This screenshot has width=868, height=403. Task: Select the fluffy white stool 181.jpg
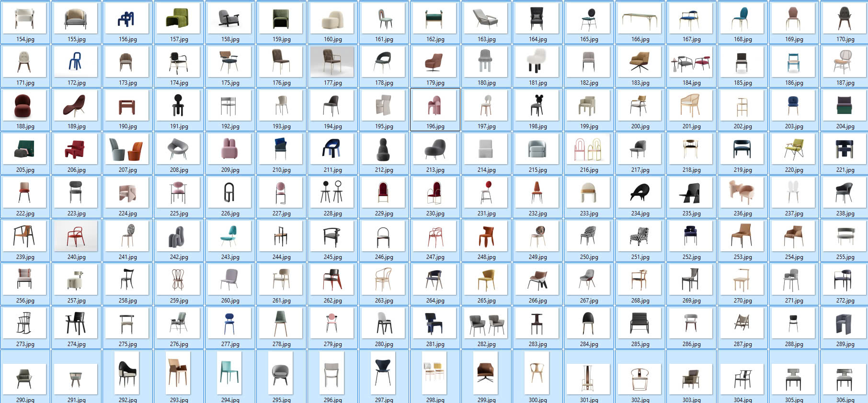537,62
